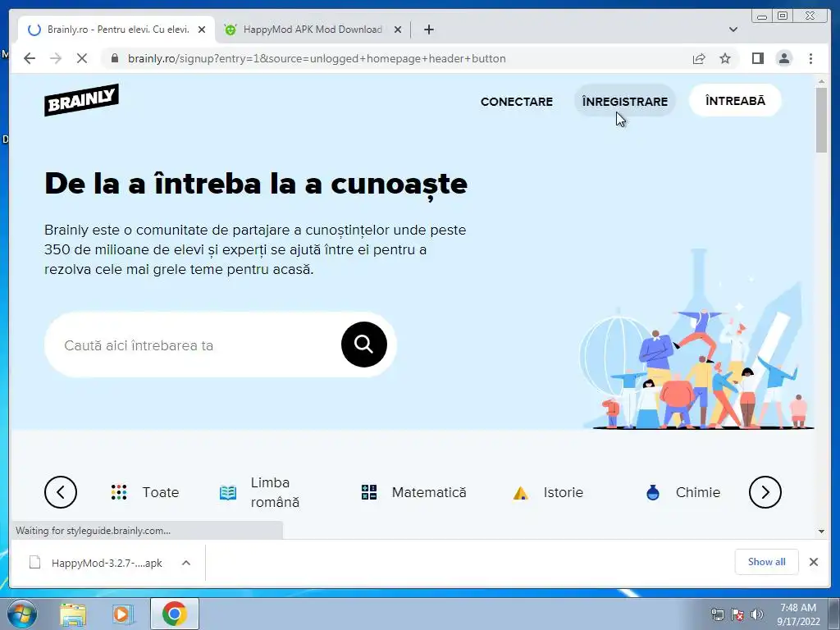Select the Istorie pyramid icon
840x630 pixels.
point(521,493)
